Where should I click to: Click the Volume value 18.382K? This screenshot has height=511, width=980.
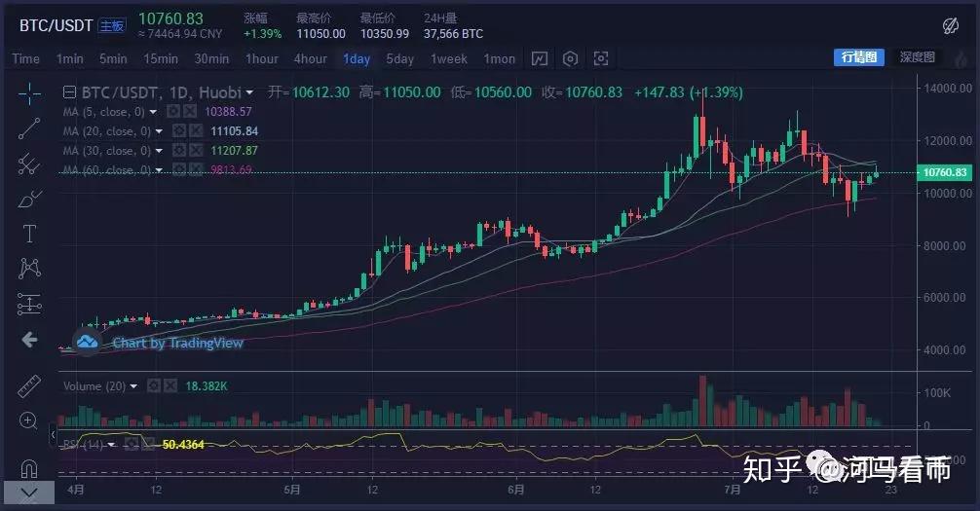pos(207,386)
